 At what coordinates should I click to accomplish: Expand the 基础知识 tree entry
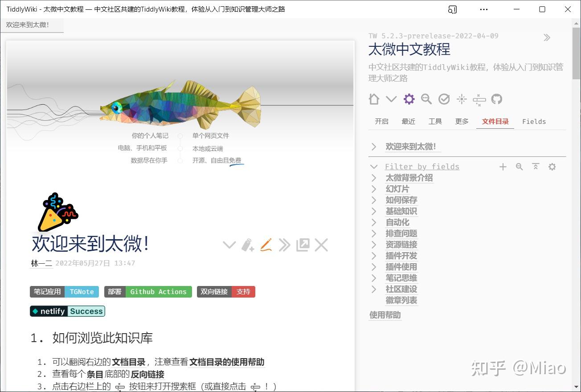coord(374,211)
